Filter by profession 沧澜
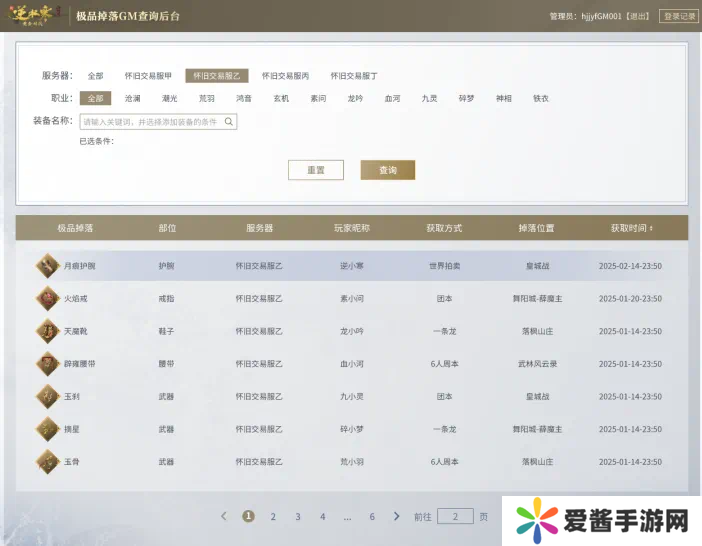Viewport: 702px width, 546px height. click(x=133, y=98)
